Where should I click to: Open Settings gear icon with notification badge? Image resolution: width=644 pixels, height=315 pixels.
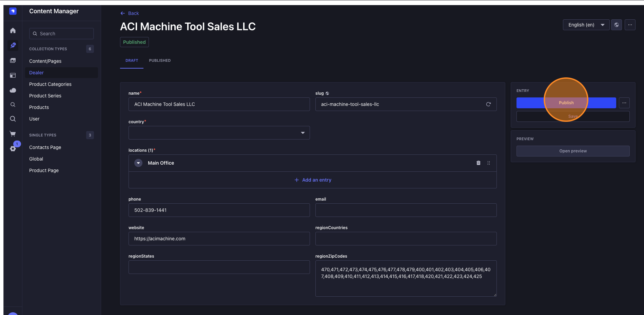coord(13,149)
